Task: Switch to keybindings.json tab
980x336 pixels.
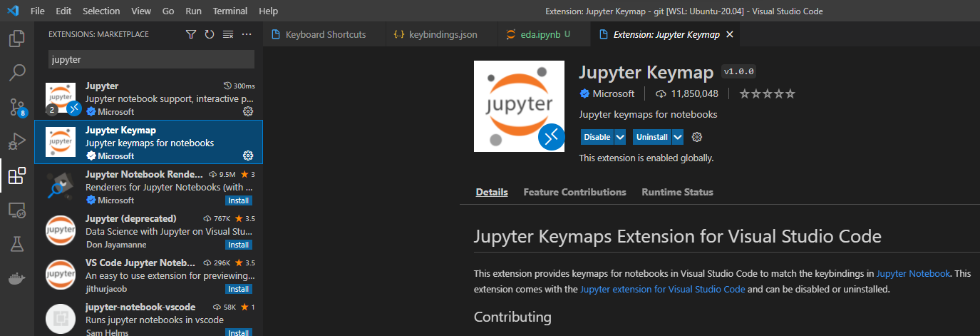Action: tap(442, 34)
